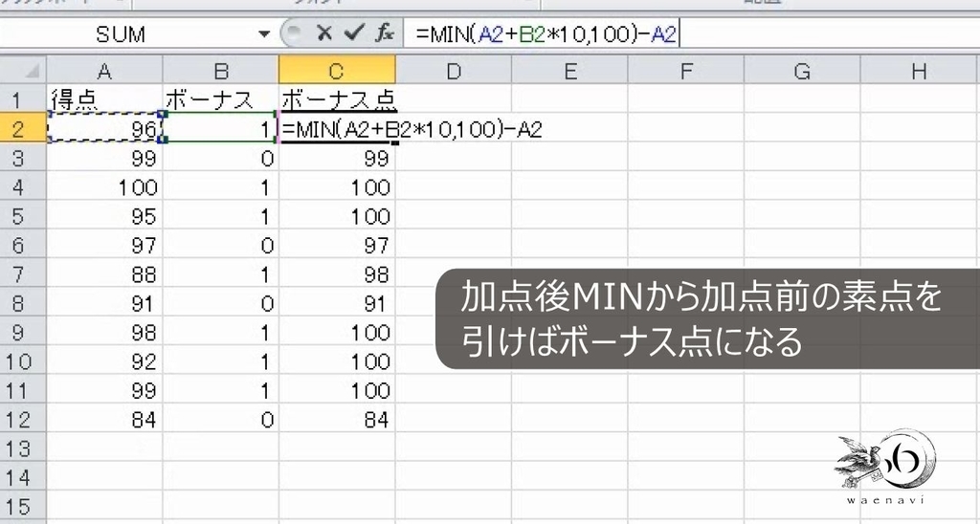Select column D header
The height and width of the screenshot is (524, 980).
(453, 70)
